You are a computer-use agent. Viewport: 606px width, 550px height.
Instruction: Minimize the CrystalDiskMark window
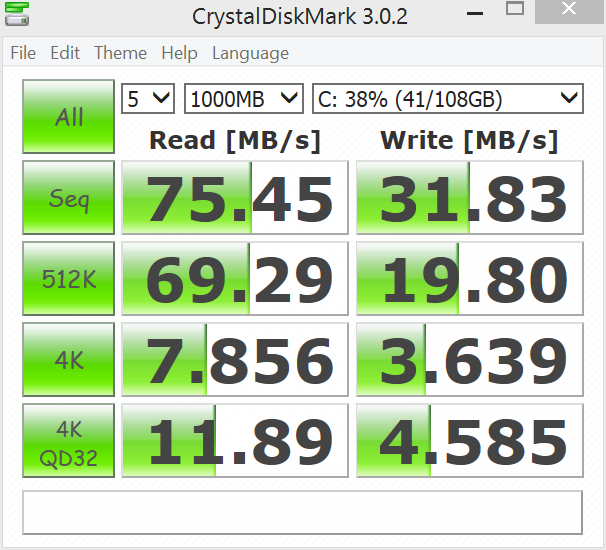click(475, 14)
